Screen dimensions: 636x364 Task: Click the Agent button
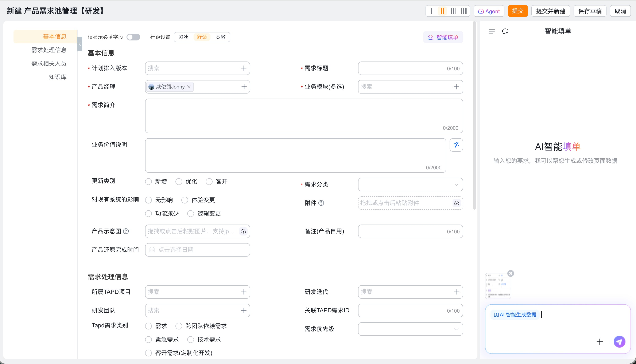tap(489, 11)
